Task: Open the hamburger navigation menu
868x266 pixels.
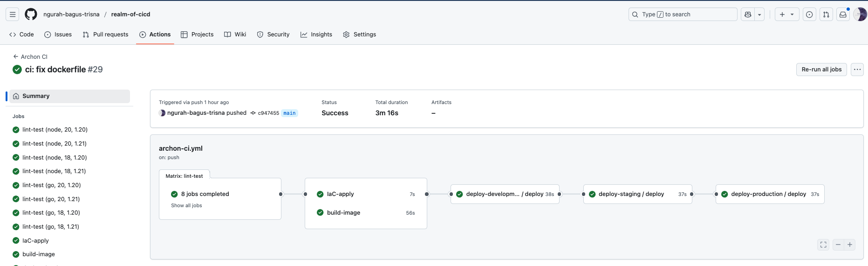Action: pyautogui.click(x=13, y=14)
